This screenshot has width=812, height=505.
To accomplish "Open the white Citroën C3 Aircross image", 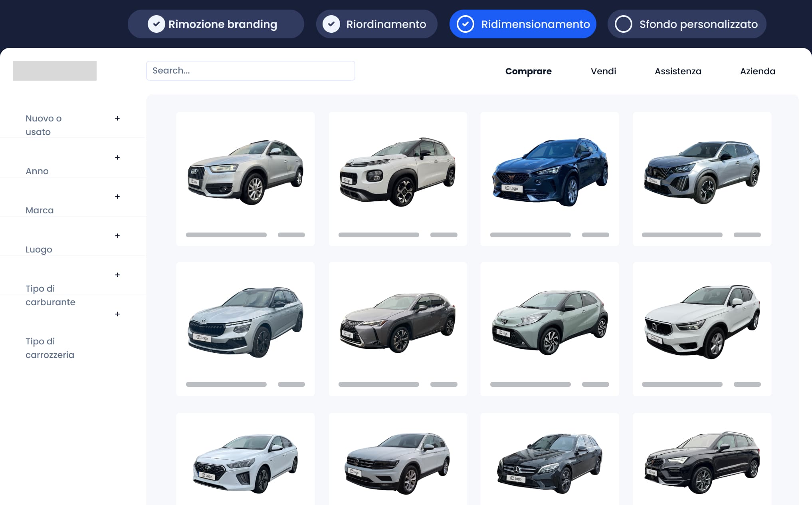I will point(398,172).
